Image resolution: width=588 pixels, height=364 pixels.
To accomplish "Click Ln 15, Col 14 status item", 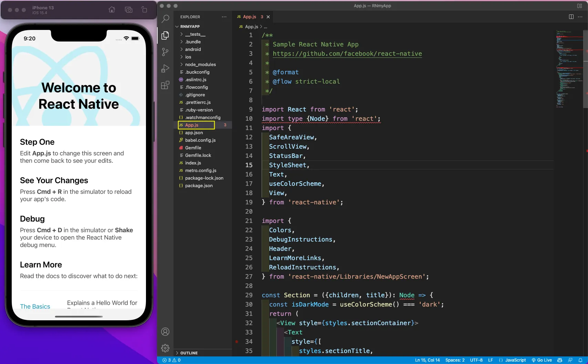I will (x=427, y=360).
